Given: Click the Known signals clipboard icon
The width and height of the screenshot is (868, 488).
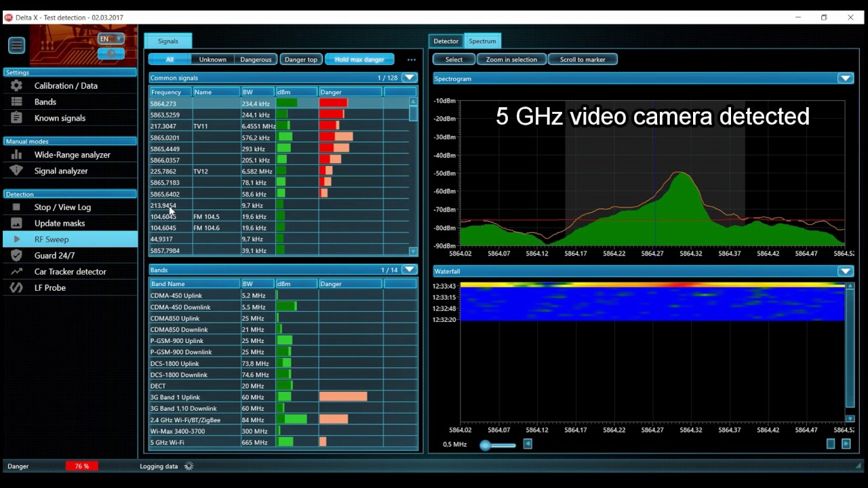Looking at the screenshot, I should pos(17,118).
